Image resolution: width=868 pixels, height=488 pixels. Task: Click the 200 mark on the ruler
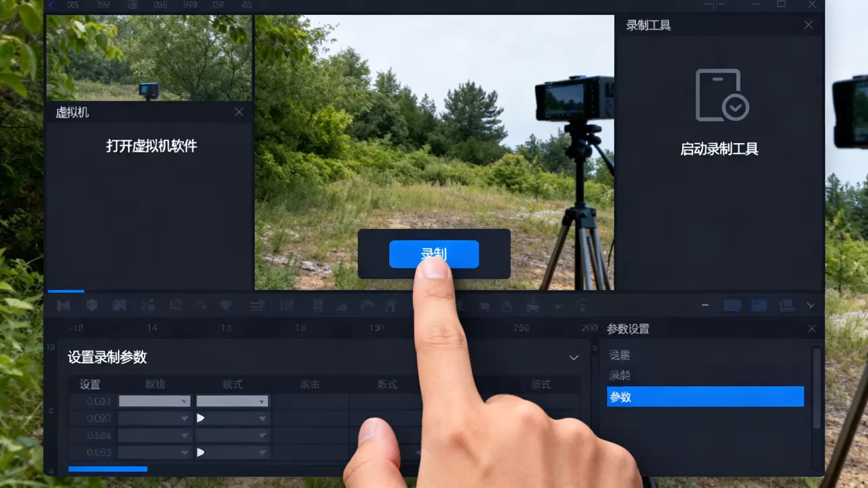[589, 328]
